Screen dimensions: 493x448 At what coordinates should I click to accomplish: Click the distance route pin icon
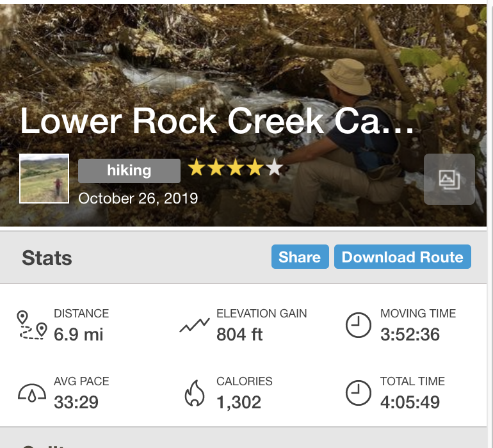pos(33,325)
